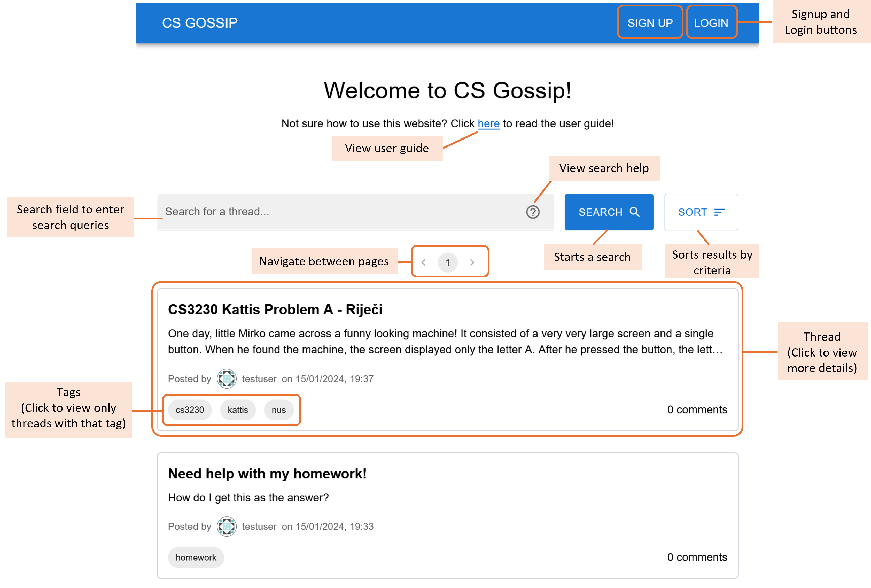The width and height of the screenshot is (871, 588).
Task: Open the Sort options dropdown
Action: 701,212
